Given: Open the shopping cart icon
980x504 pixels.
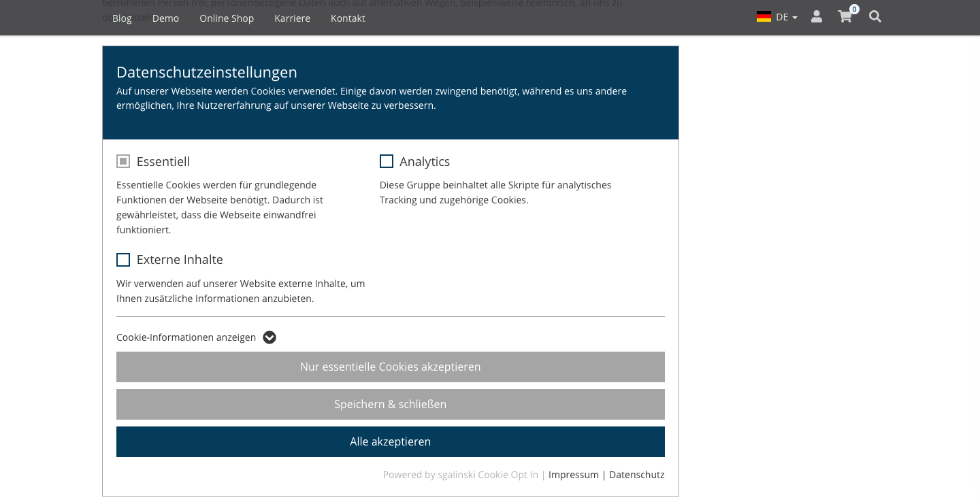Looking at the screenshot, I should point(845,17).
